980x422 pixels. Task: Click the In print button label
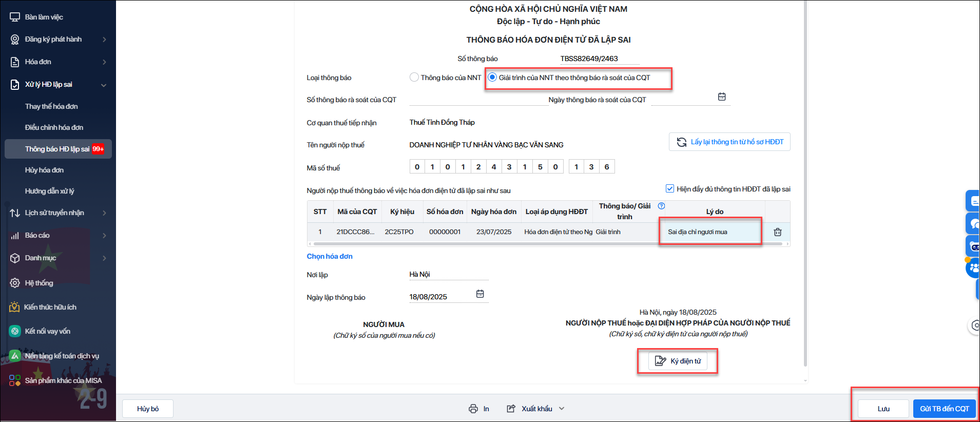point(486,409)
